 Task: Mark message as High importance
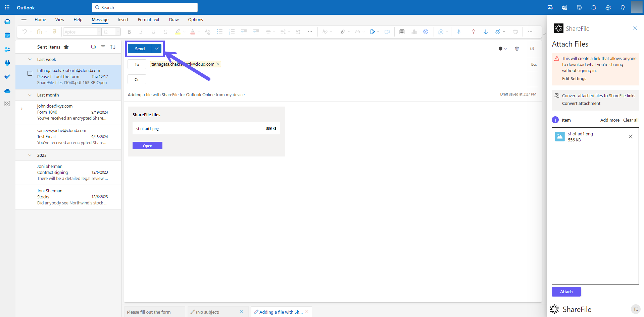[x=473, y=32]
